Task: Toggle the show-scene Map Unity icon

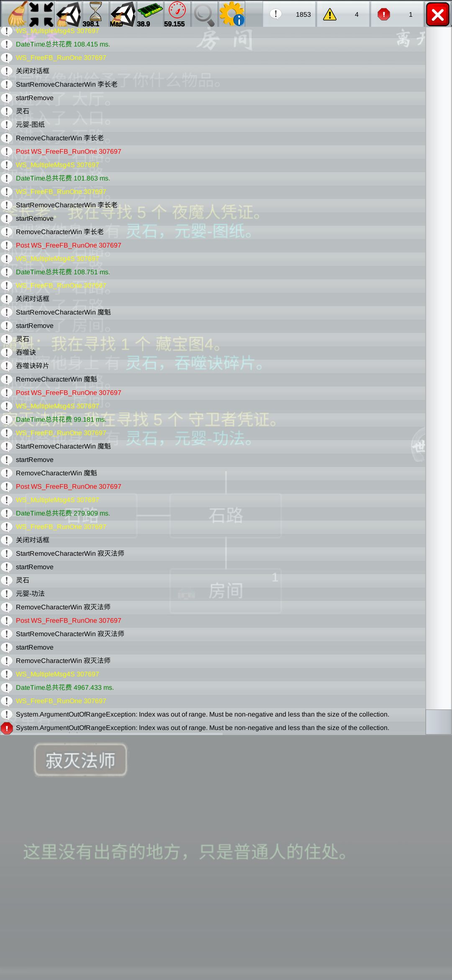Action: (123, 14)
